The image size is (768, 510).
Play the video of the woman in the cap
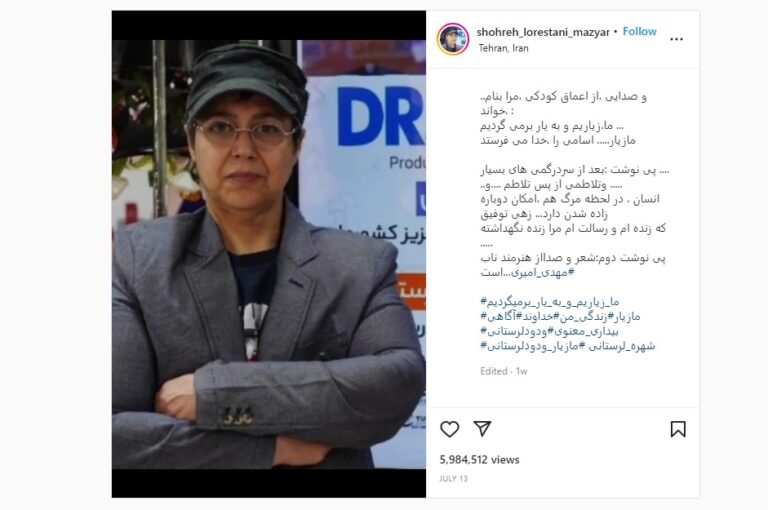click(x=269, y=254)
